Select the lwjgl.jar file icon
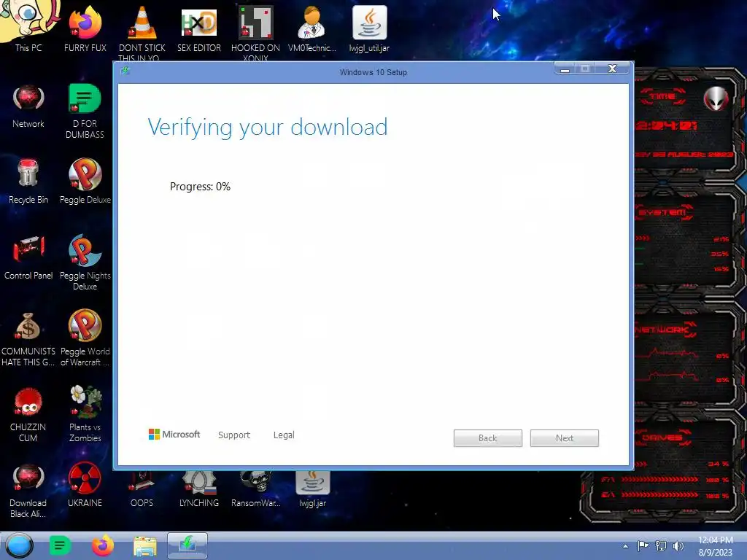The width and height of the screenshot is (747, 560). coord(312,489)
